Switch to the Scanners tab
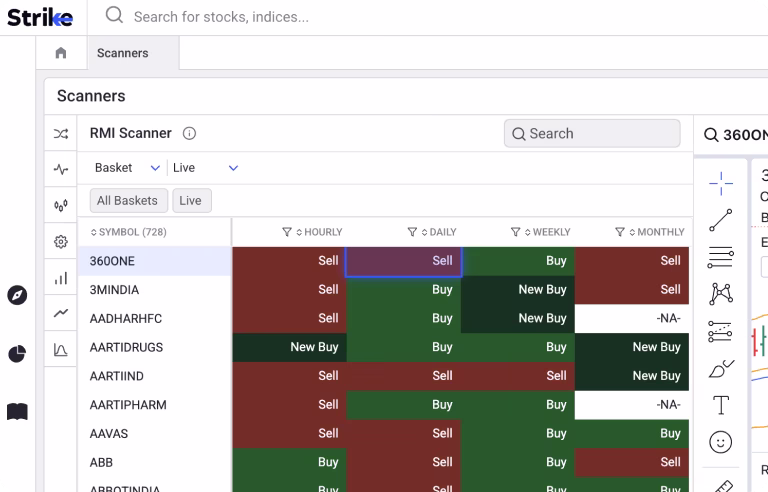The width and height of the screenshot is (768, 492). tap(122, 53)
